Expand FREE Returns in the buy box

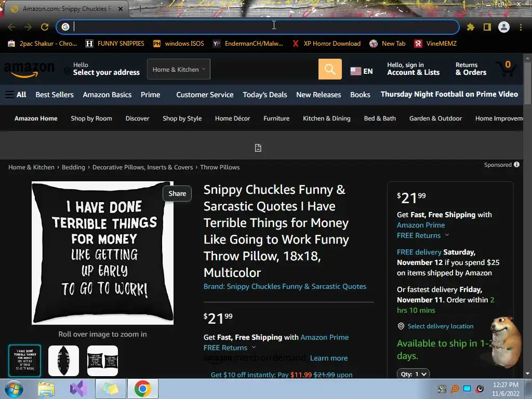coord(423,235)
